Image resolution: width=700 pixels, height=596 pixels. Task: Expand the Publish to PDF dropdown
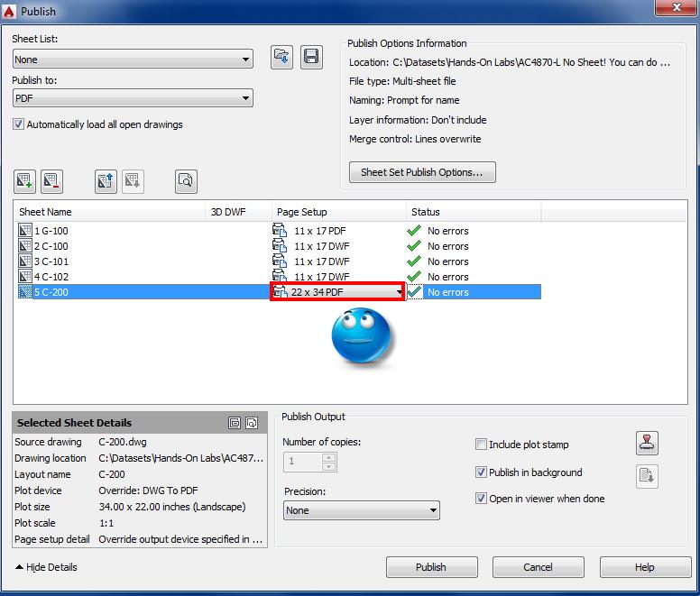coord(132,98)
